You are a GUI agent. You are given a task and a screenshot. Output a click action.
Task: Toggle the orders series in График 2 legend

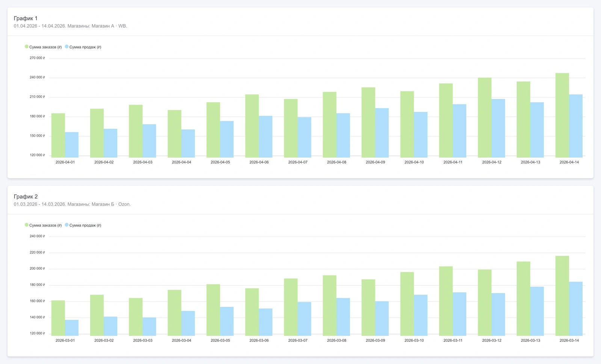(x=43, y=225)
